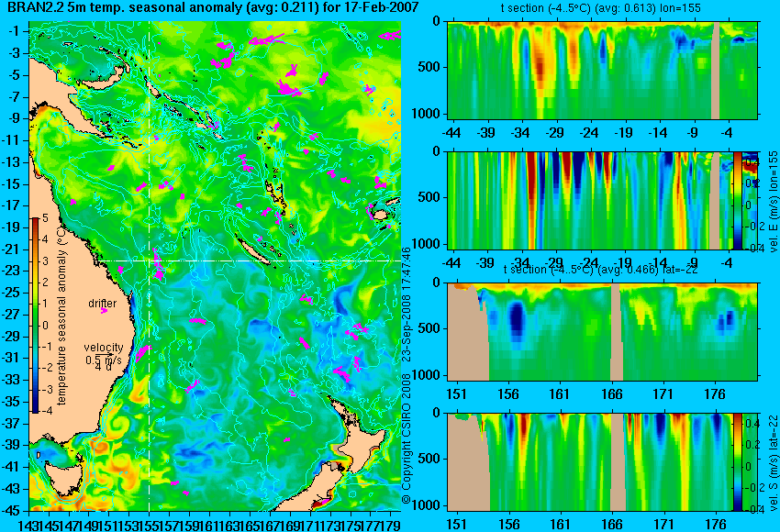Viewport: 780px width, 532px height.
Task: Click the map latitude axis label -9
Action: click(17, 118)
